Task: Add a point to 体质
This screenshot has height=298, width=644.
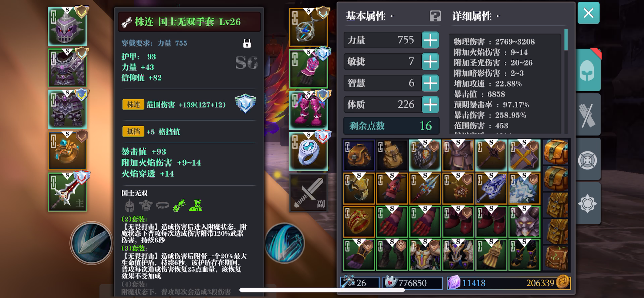Action: coord(430,105)
